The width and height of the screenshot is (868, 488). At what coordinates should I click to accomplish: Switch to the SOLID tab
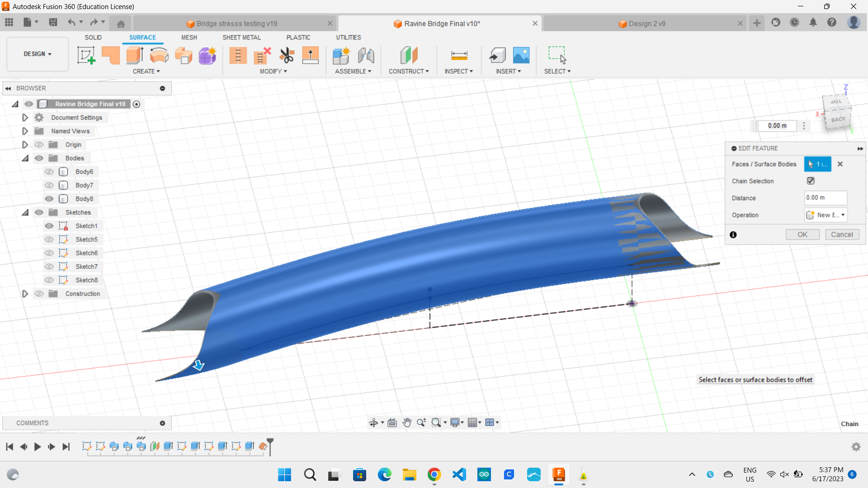94,37
